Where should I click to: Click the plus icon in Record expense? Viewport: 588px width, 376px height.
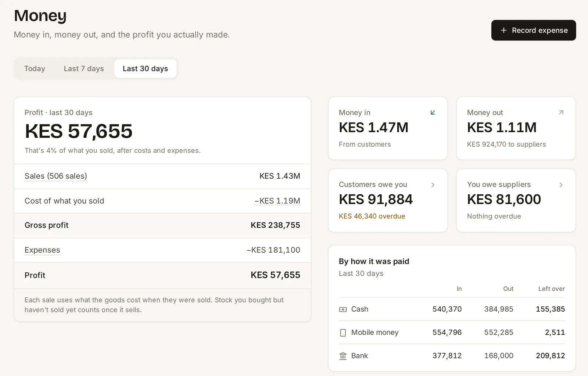click(503, 30)
